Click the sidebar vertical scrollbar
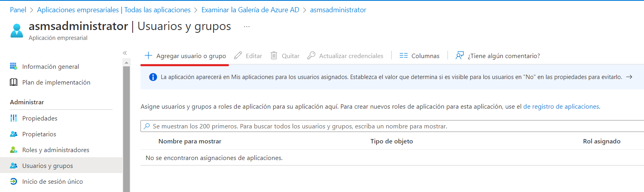Image resolution: width=644 pixels, height=192 pixels. 126,129
